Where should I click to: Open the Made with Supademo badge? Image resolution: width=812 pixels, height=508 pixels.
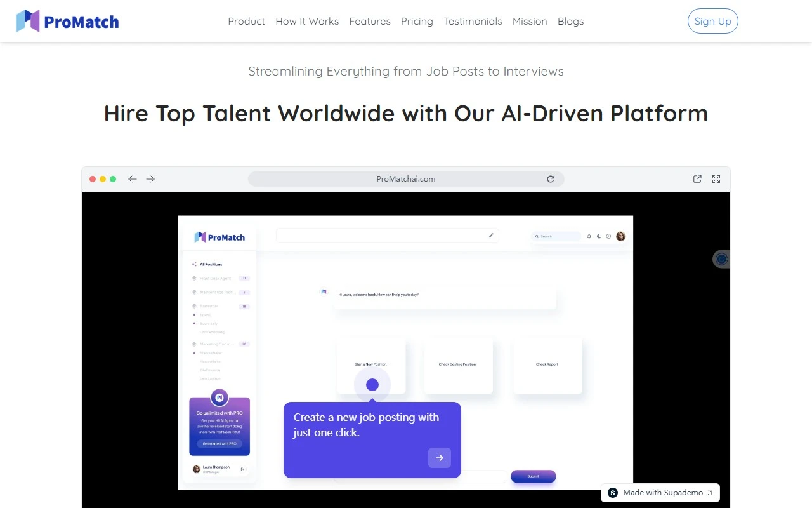coord(660,493)
